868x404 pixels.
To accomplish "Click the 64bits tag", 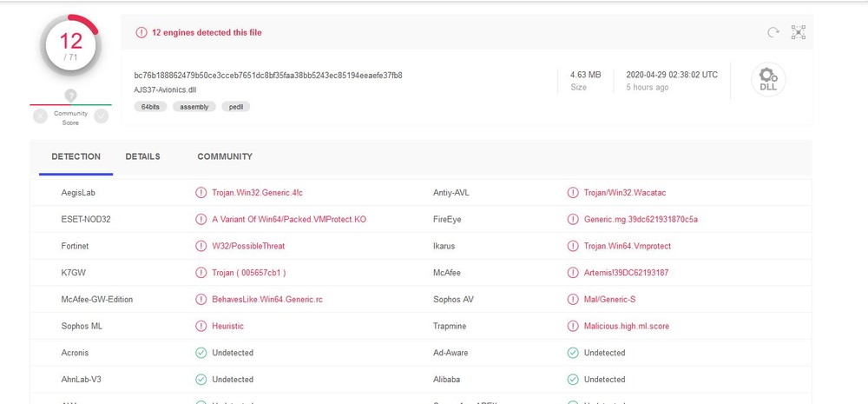I will [150, 106].
